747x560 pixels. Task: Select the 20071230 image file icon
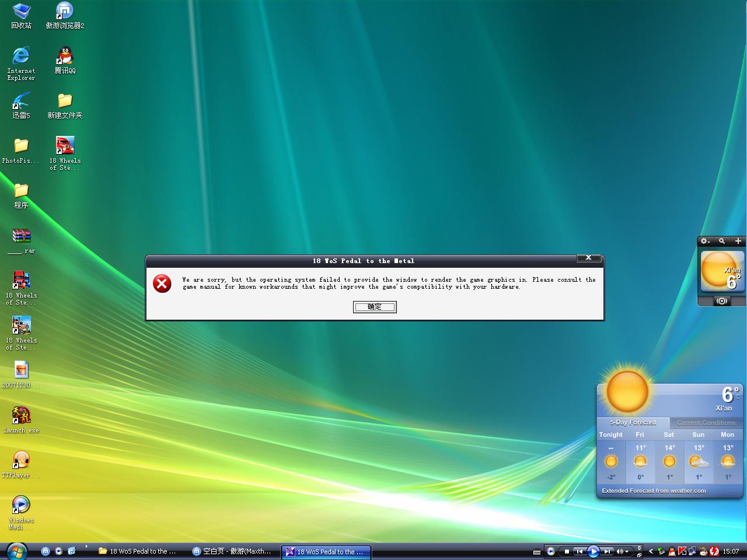[21, 374]
